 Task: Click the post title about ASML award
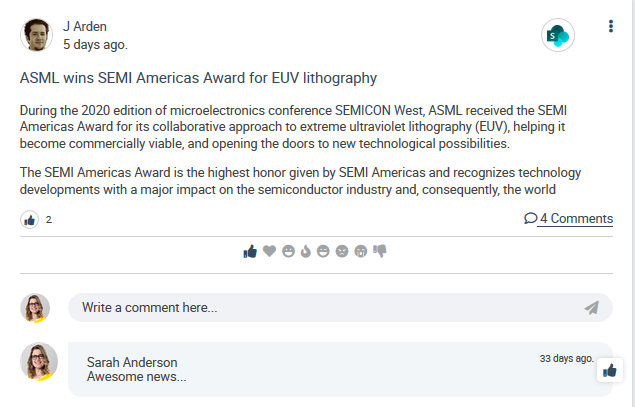click(x=198, y=77)
